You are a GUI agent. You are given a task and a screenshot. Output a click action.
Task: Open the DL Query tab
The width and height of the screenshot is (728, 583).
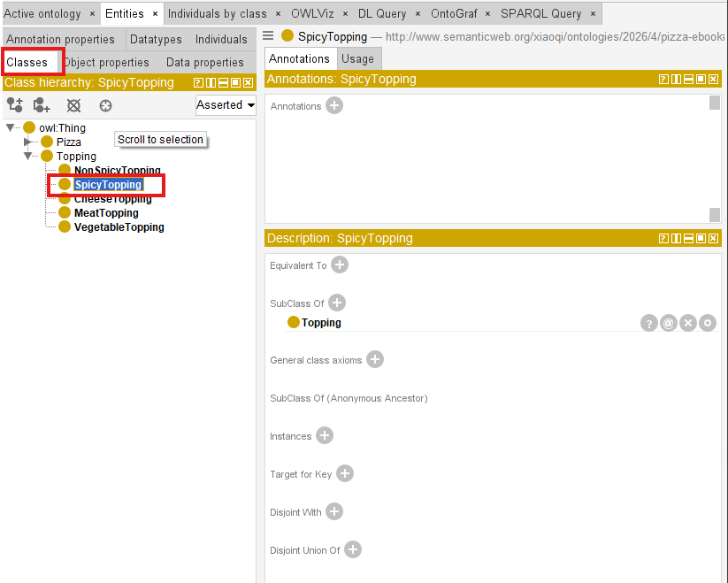tap(382, 14)
